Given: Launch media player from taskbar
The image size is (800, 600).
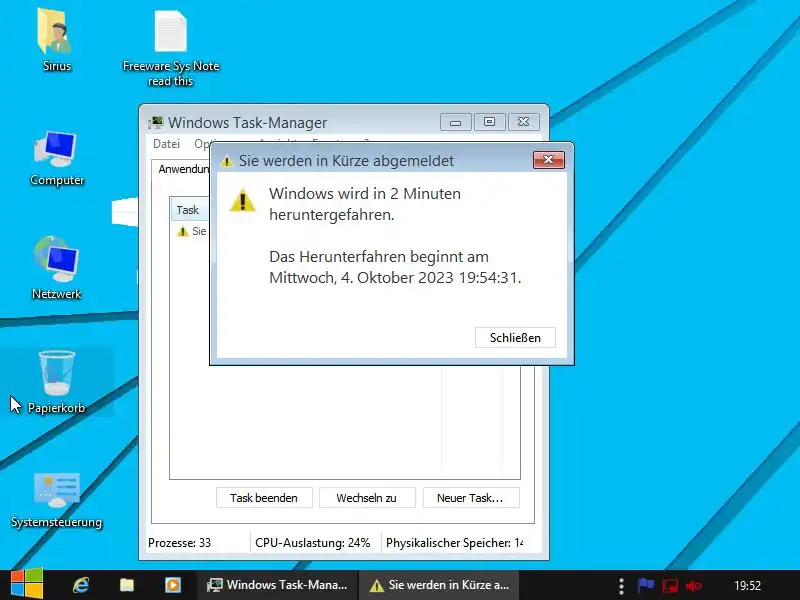Looking at the screenshot, I should pyautogui.click(x=172, y=585).
